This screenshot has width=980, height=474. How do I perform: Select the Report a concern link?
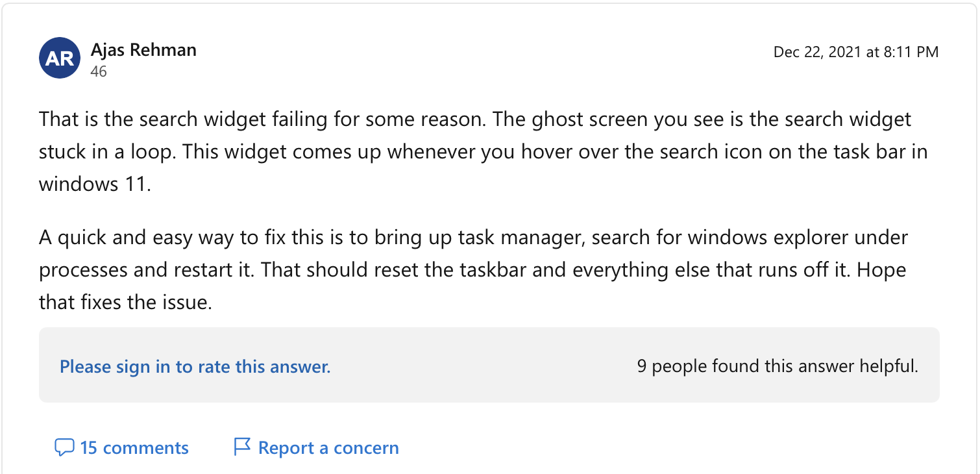pyautogui.click(x=328, y=448)
